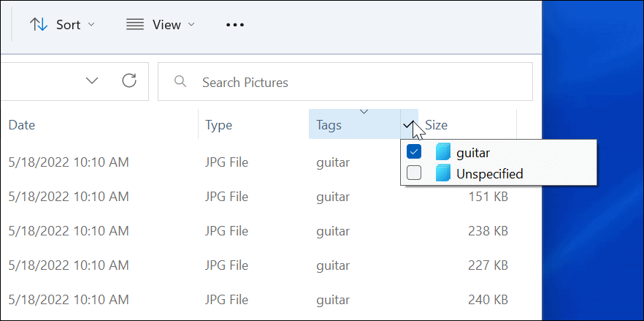Sort by the Date column header
Image resolution: width=644 pixels, height=321 pixels.
22,125
